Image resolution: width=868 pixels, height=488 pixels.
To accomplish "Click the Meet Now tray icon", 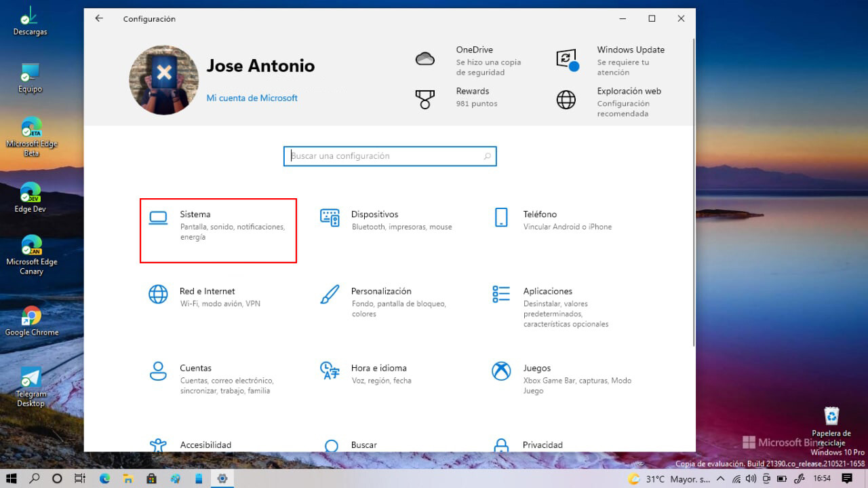I will tap(766, 478).
